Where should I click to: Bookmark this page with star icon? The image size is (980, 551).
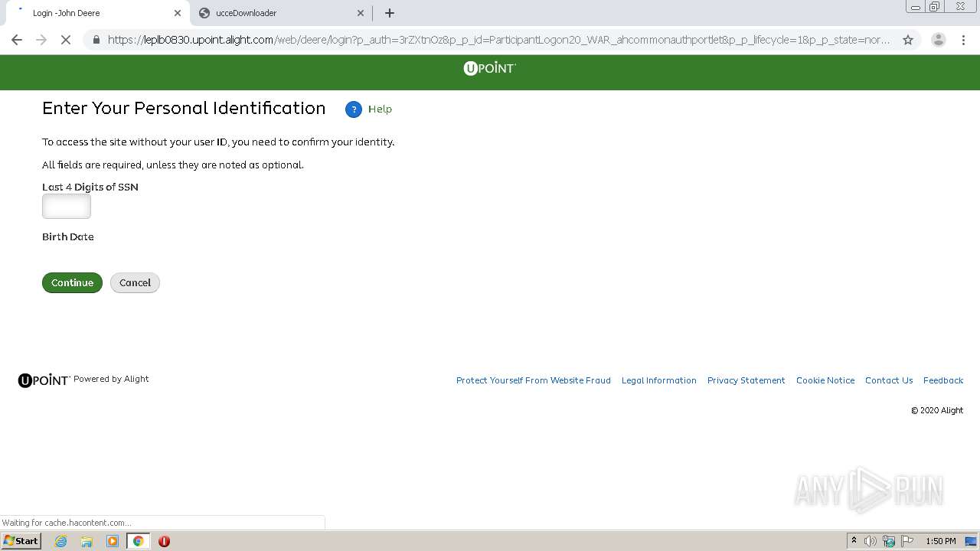pyautogui.click(x=908, y=40)
